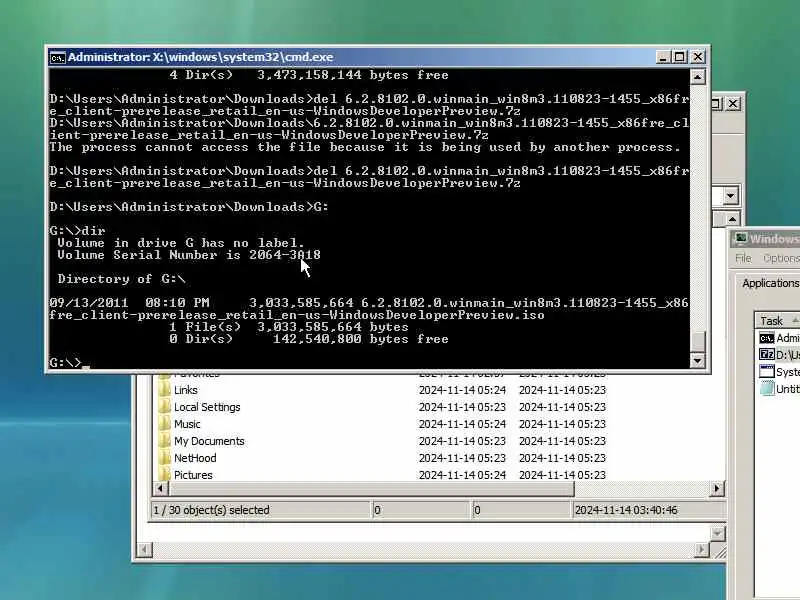Click '1 / 30 object(s) selected' status
This screenshot has width=800, height=600.
[212, 510]
